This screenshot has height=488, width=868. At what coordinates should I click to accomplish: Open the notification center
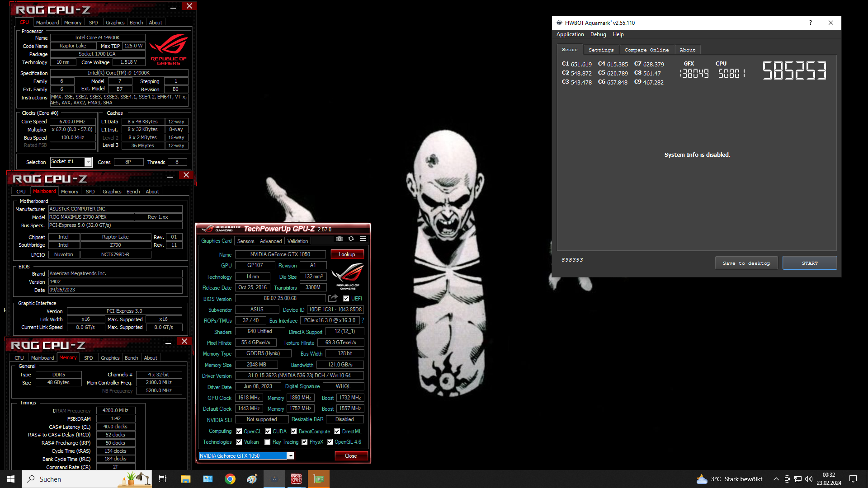[853, 479]
